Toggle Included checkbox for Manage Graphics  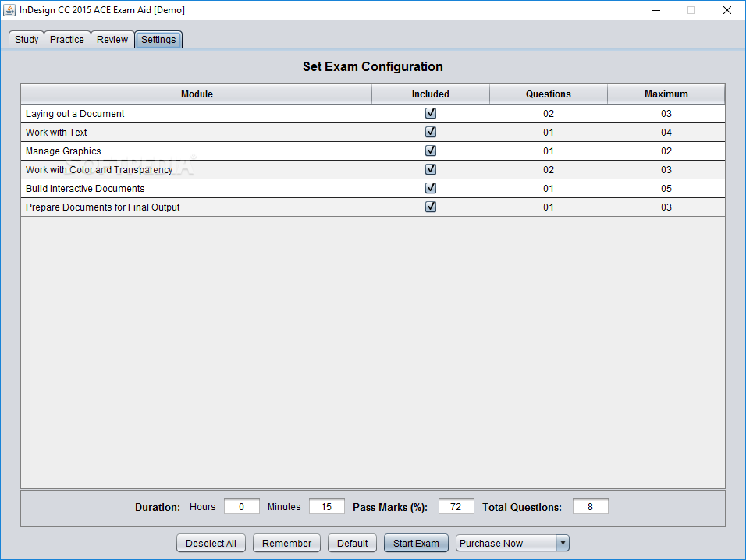pyautogui.click(x=431, y=151)
